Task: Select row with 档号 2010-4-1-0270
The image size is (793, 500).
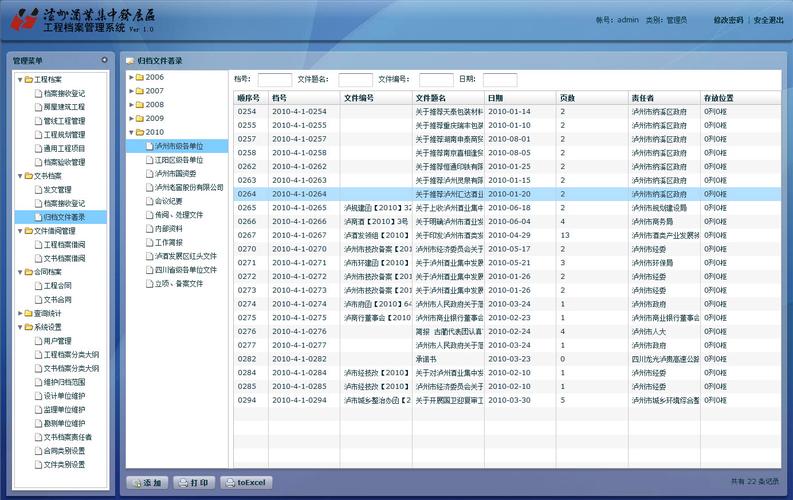Action: (507, 249)
